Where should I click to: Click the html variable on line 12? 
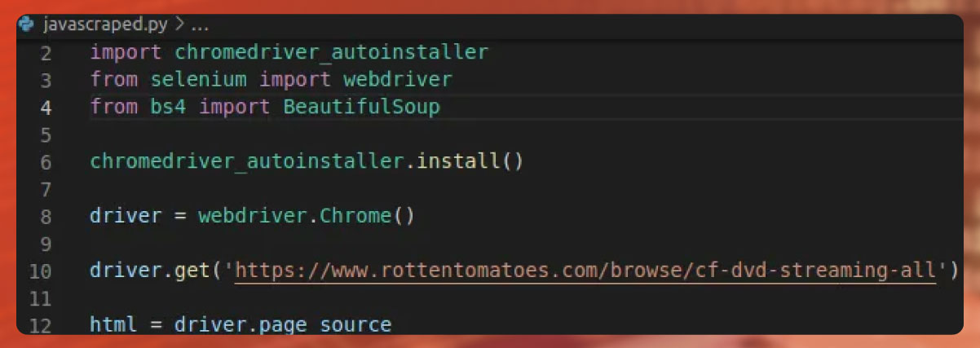point(113,325)
